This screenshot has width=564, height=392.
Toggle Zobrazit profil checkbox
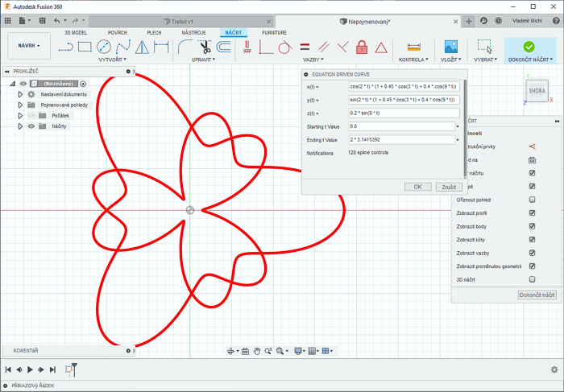[x=532, y=213]
